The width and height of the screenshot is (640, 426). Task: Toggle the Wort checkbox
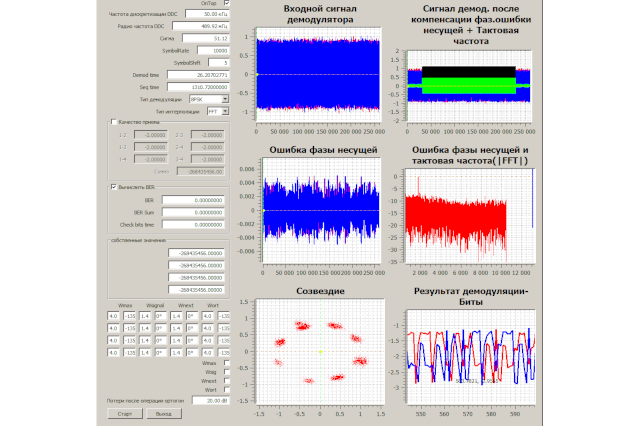click(226, 390)
